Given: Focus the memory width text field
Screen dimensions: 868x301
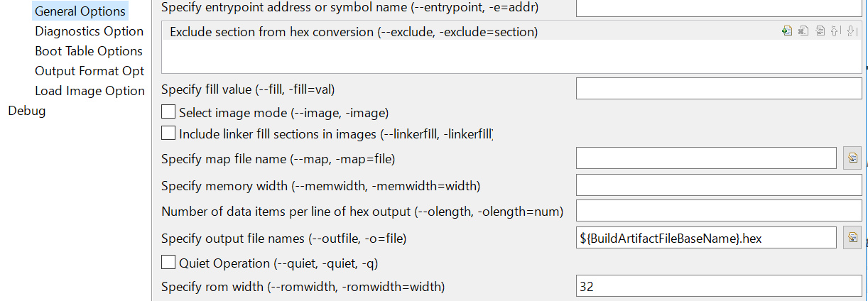Looking at the screenshot, I should tap(718, 185).
